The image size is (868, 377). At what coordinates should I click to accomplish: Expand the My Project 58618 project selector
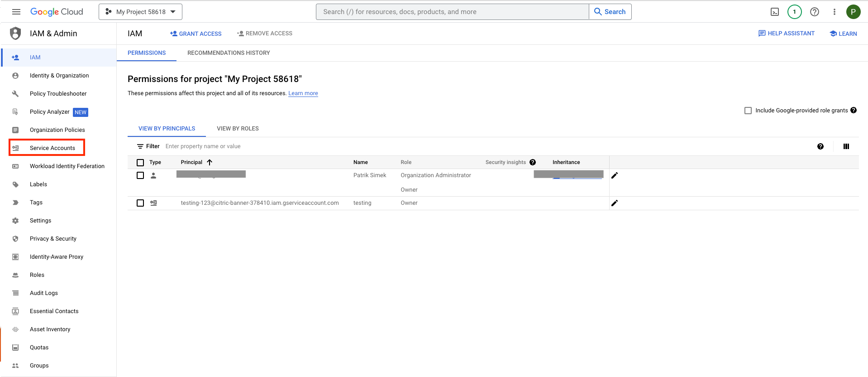point(140,12)
